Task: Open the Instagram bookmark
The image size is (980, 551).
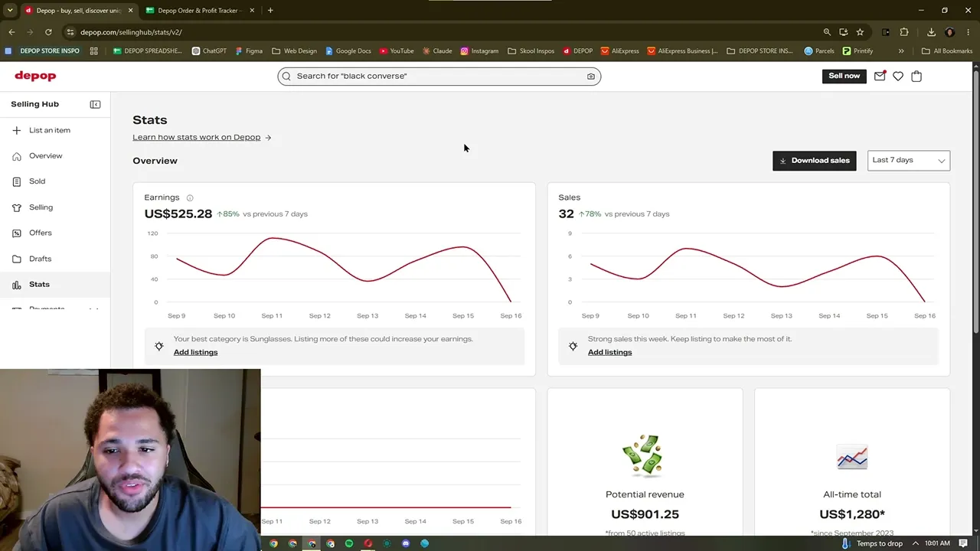Action: point(479,51)
